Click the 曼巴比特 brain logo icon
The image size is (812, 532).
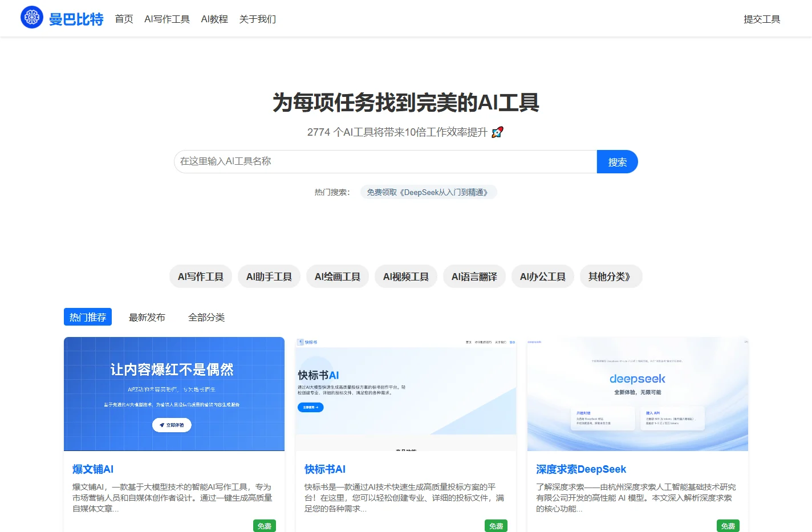[x=32, y=17]
